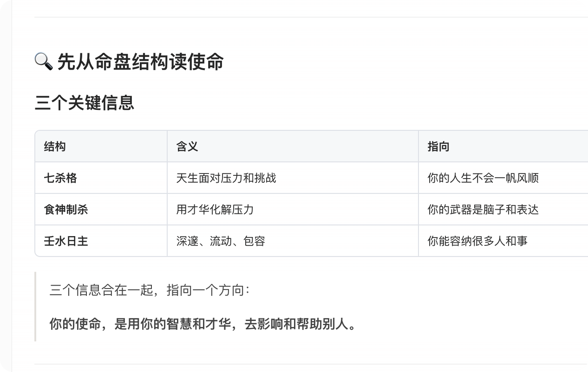This screenshot has width=588, height=372.
Task: Select the 指向 table column header
Action: pyautogui.click(x=438, y=147)
